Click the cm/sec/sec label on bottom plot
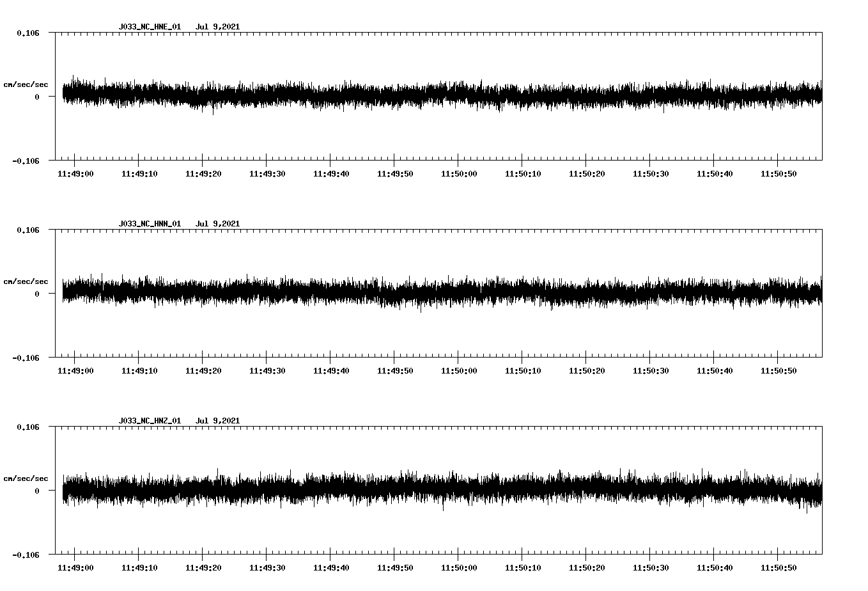The image size is (868, 591). [26, 477]
